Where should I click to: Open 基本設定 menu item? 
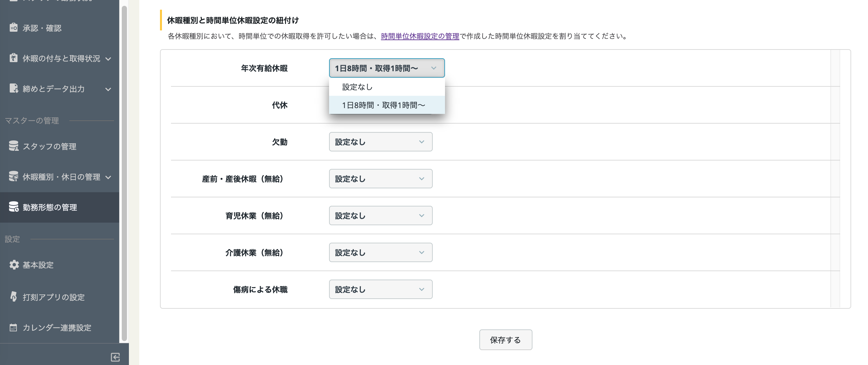60,265
